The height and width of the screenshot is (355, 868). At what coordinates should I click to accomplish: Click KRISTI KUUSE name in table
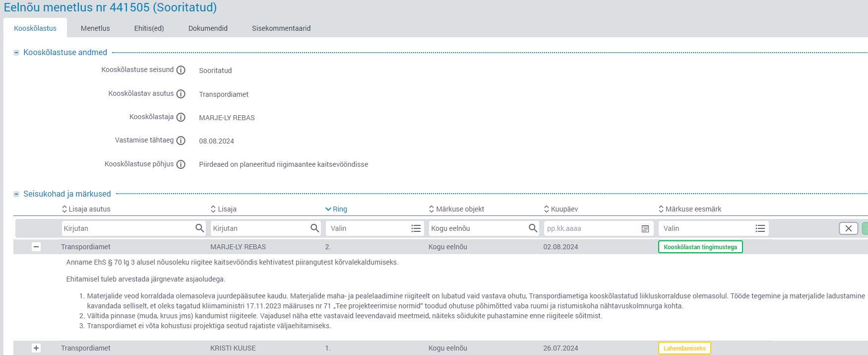pos(233,348)
